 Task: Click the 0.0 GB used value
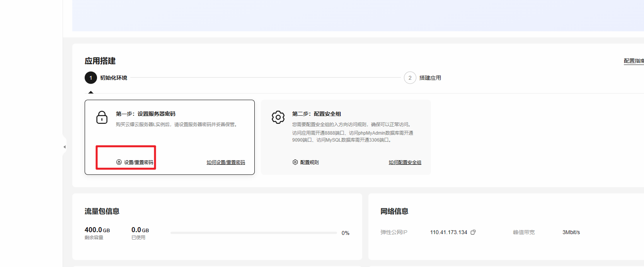click(x=140, y=230)
